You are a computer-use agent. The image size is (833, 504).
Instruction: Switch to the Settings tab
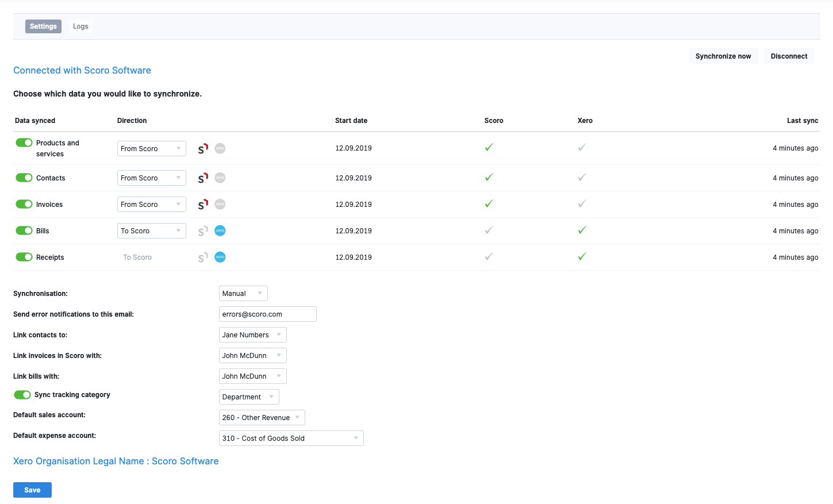coord(43,26)
